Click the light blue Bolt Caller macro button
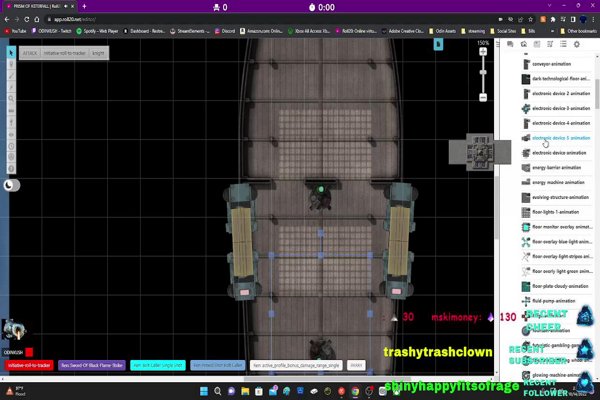The width and height of the screenshot is (600, 400). pyautogui.click(x=218, y=365)
